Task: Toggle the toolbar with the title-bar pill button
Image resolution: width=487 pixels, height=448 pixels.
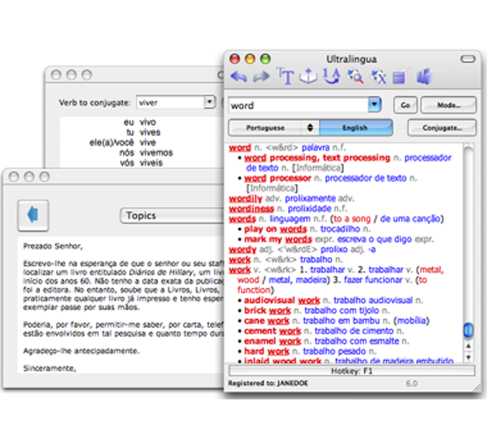Action: click(468, 59)
